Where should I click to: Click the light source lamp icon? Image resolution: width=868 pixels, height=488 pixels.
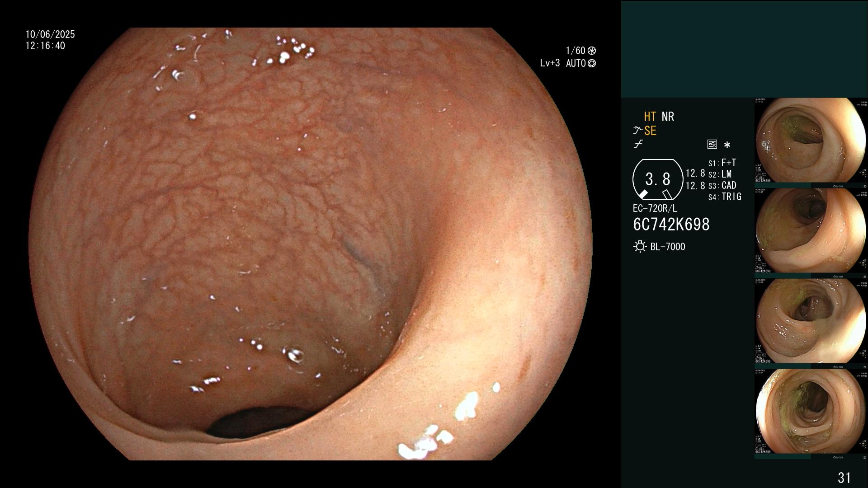(x=640, y=247)
